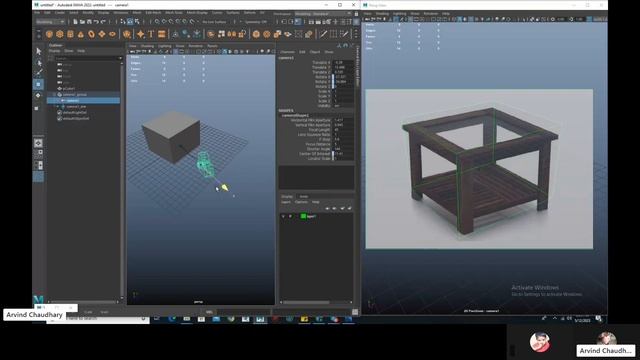Open the layer editor Layers menu
640x360 pixels.
coord(286,202)
